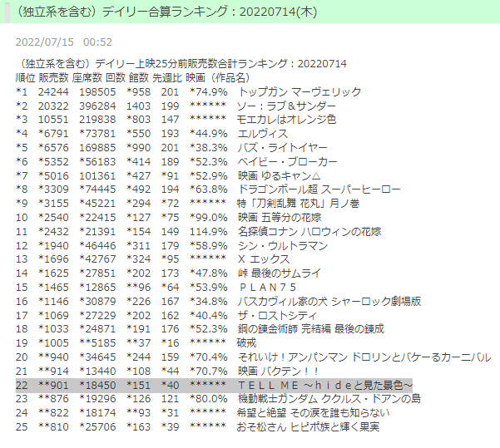Click the movie title 映画 バクテン！！

278,372
